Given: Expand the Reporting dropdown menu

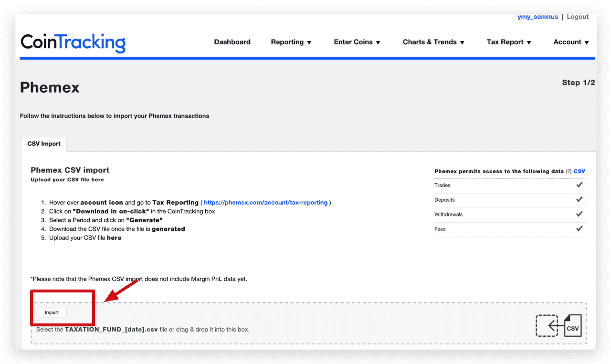Looking at the screenshot, I should coord(291,42).
